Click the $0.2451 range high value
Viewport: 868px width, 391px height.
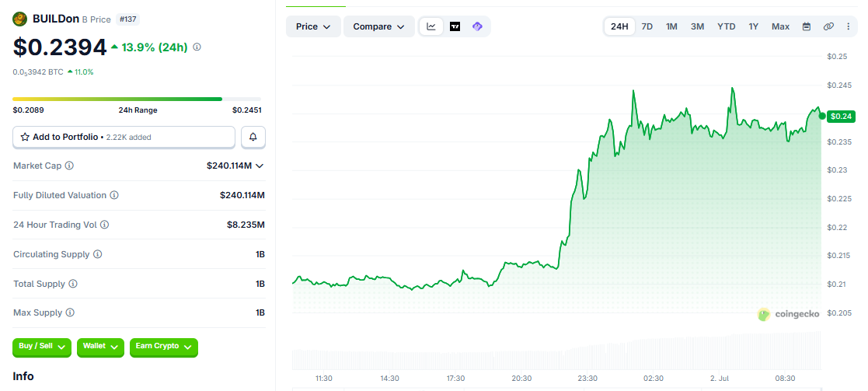pyautogui.click(x=247, y=110)
